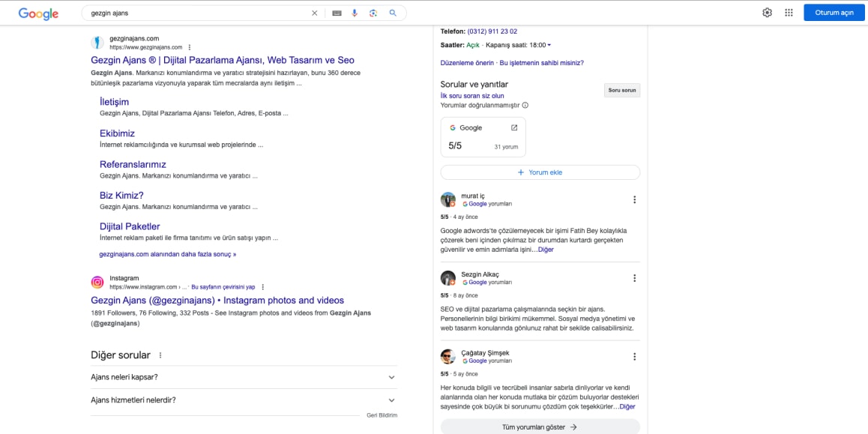The image size is (868, 434).
Task: Translate this page via 'Bu sayfanın çevirisini yap'
Action: click(x=223, y=287)
